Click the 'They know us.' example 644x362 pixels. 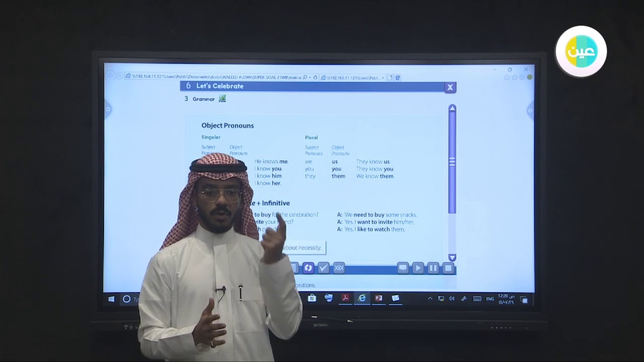tap(373, 162)
